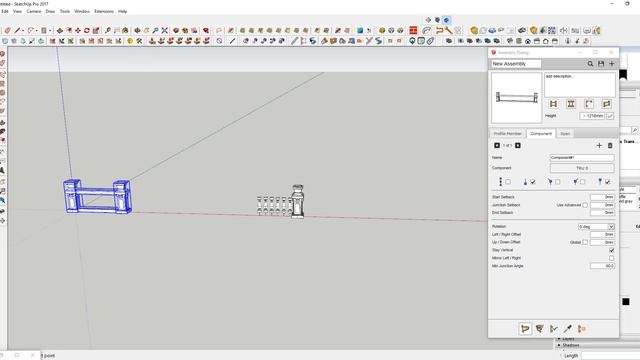Screen dimensions: 640x360
Task: Click the Component selection button
Action: tap(582, 168)
